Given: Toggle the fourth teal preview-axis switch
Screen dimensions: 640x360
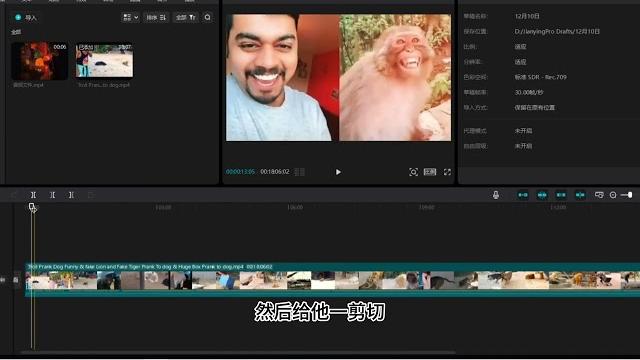Looking at the screenshot, I should click(580, 195).
